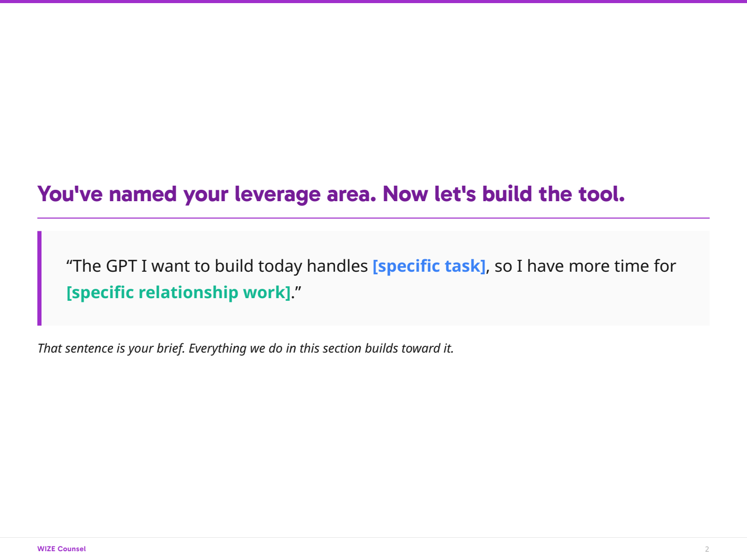The width and height of the screenshot is (747, 560).
Task: Click the closing quotation mark after "work]"
Action: click(298, 291)
